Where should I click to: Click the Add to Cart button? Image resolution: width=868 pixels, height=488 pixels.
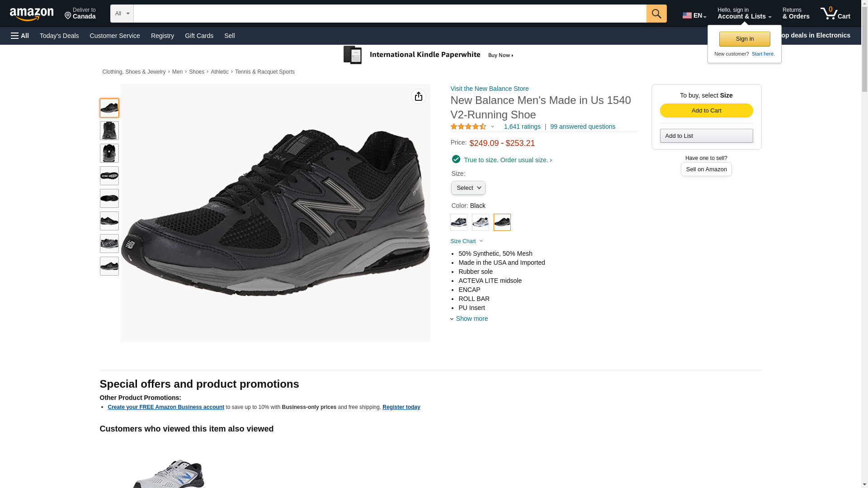(706, 111)
